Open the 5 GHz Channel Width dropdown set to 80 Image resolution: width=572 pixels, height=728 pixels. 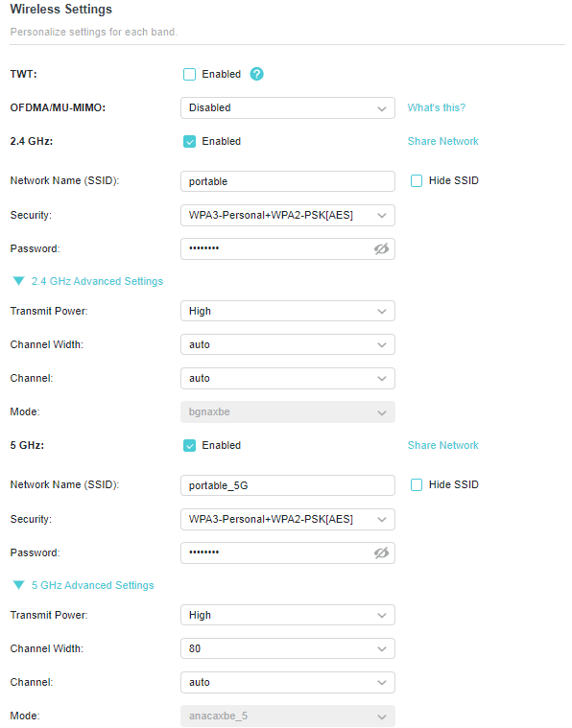pos(288,648)
